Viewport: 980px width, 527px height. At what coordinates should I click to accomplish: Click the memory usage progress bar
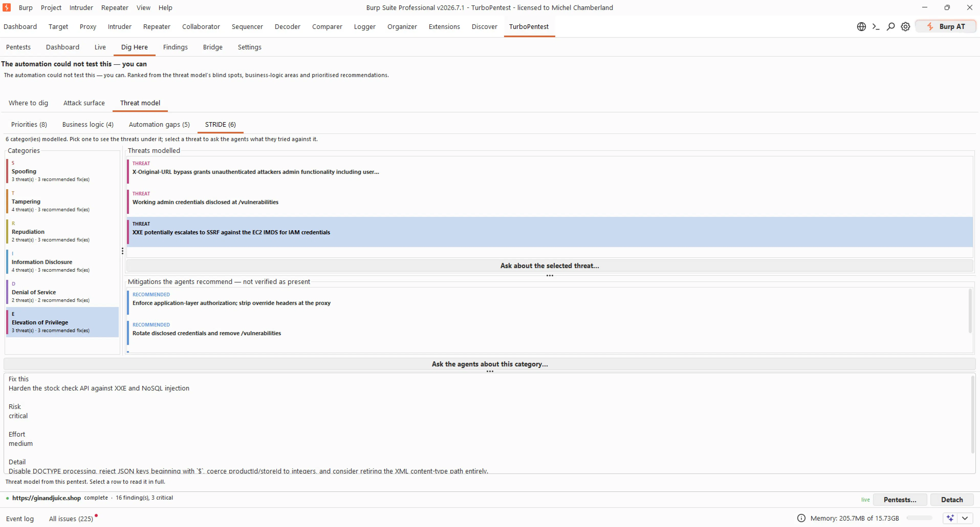920,518
